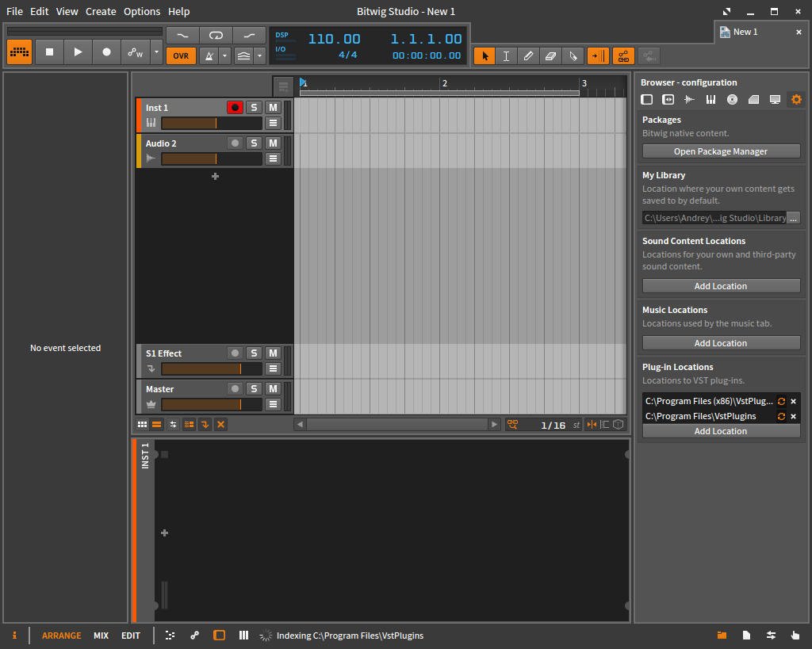Toggle the punch-in button
The height and width of the screenshot is (649, 812).
[x=183, y=35]
